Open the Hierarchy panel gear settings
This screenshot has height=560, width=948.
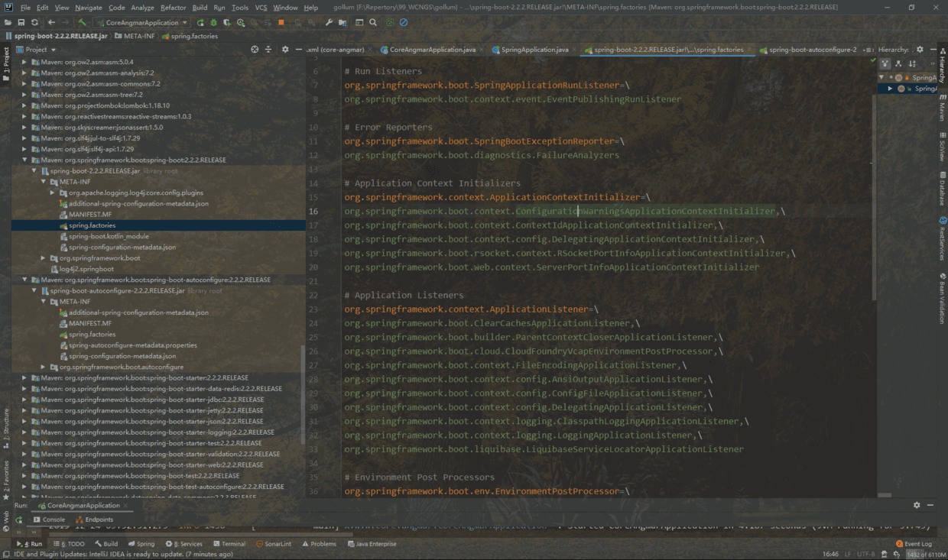coord(920,50)
